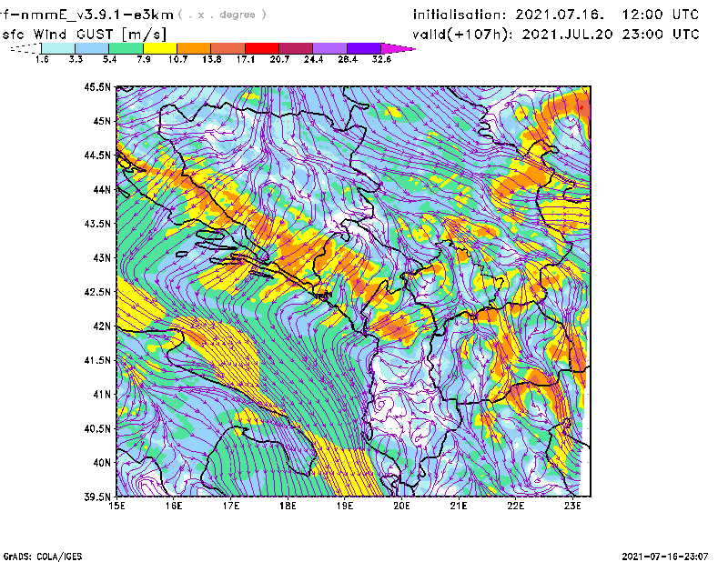Viewport: 728px width, 562px height.
Task: Click the legend value 24.4
Action: (x=313, y=59)
